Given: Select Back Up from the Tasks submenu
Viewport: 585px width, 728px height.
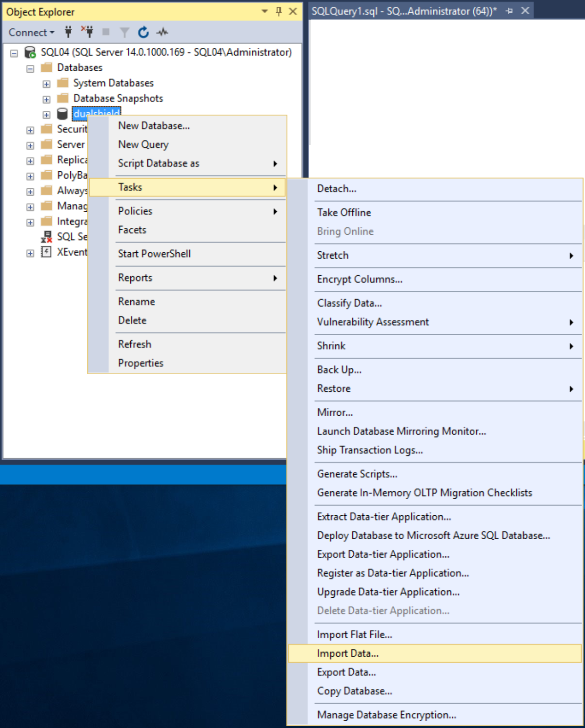Looking at the screenshot, I should point(339,370).
